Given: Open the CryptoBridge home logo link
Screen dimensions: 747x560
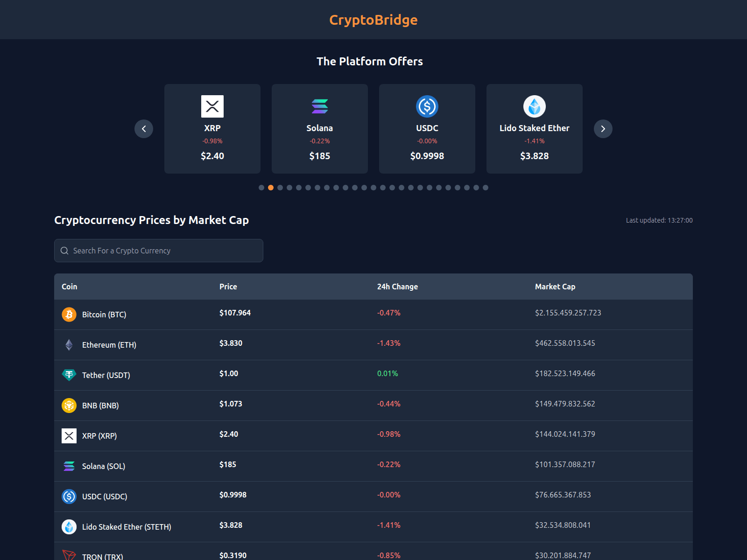Looking at the screenshot, I should (x=373, y=20).
